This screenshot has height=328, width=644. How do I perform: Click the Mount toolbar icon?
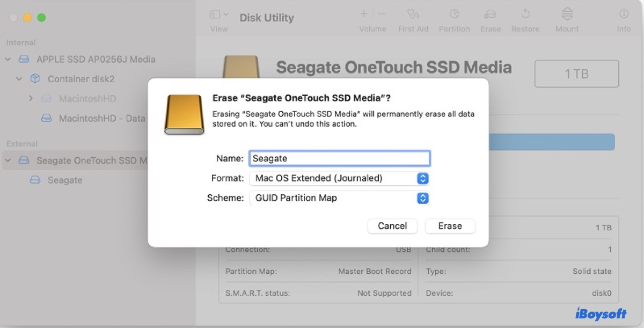tap(567, 14)
